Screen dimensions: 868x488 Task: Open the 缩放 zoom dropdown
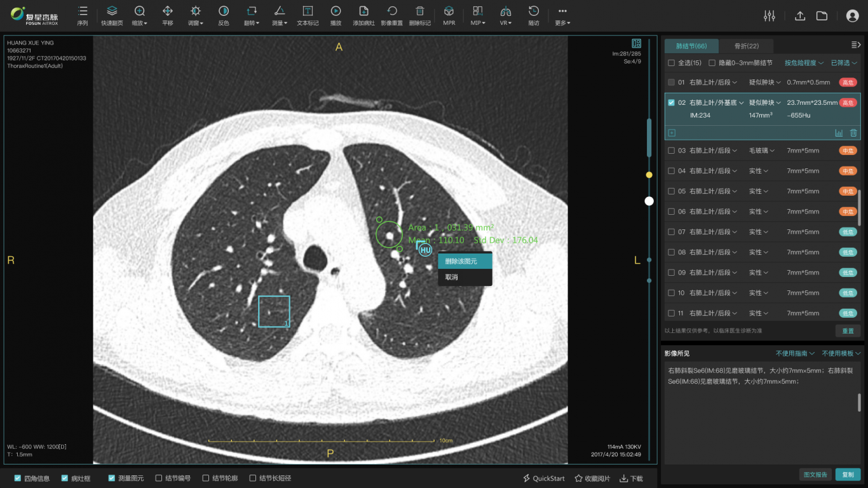(x=140, y=16)
